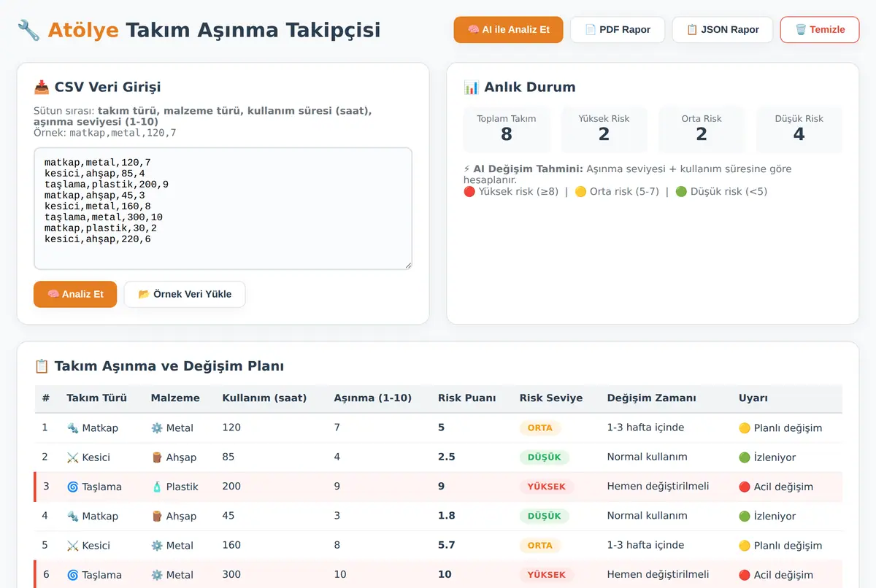Viewport: 876px width, 588px height.
Task: Click the yellow Orta risk legend dot
Action: [580, 192]
